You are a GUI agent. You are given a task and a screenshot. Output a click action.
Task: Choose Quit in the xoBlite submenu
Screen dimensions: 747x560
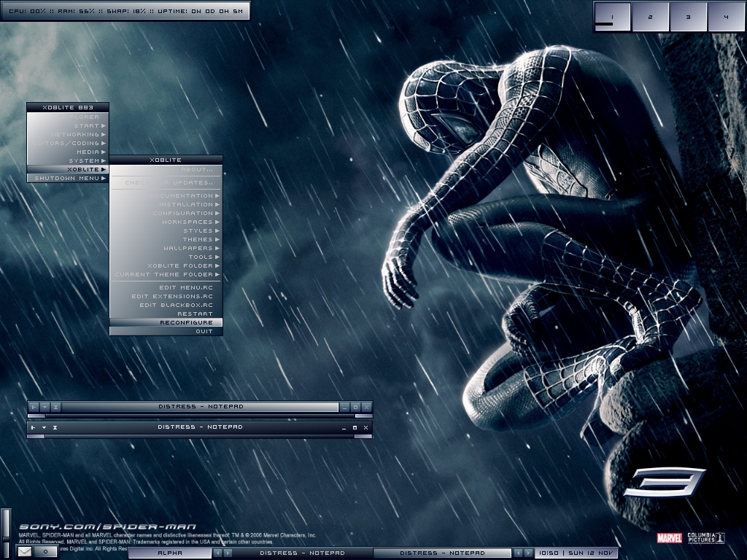pos(166,332)
